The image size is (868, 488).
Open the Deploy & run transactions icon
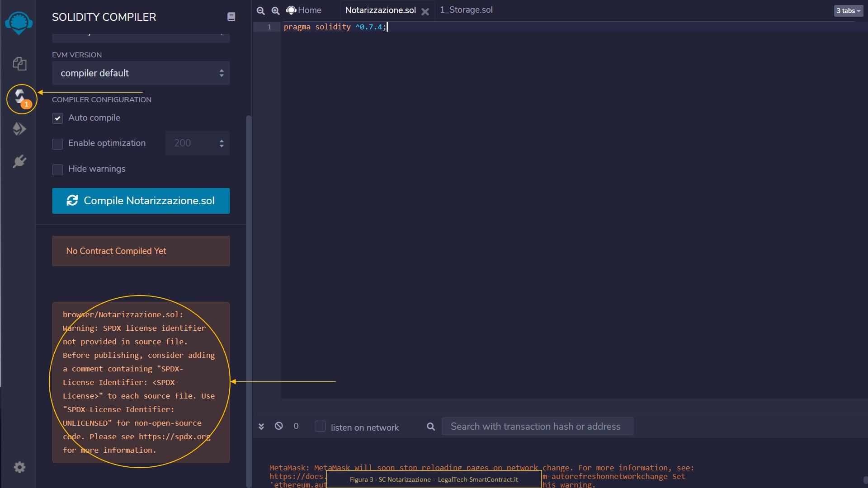click(x=19, y=129)
